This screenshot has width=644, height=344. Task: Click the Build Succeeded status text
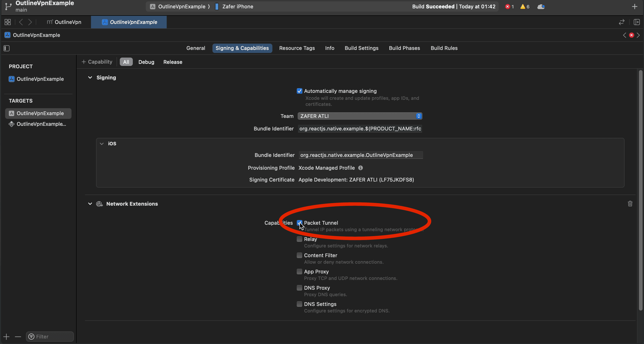(x=433, y=6)
